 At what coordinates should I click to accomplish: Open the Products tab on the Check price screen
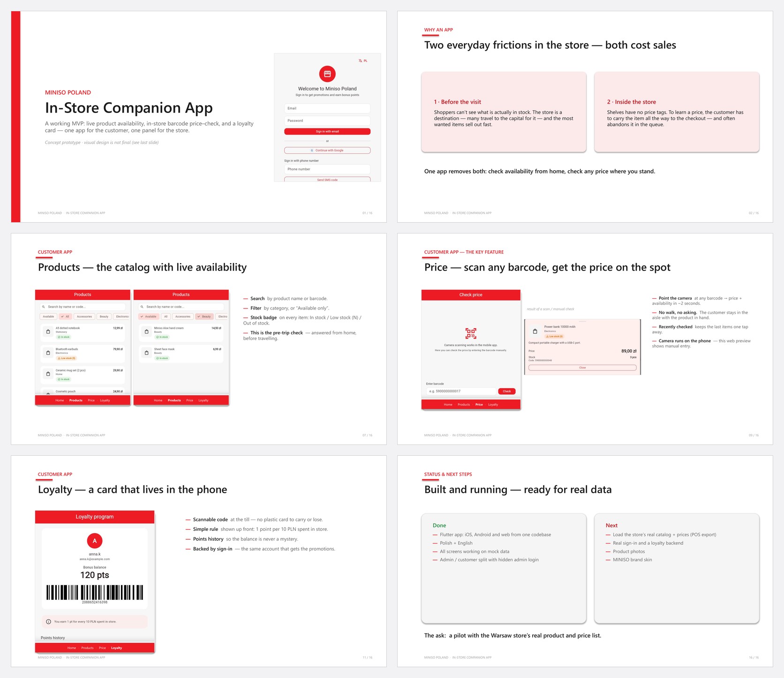click(x=464, y=405)
